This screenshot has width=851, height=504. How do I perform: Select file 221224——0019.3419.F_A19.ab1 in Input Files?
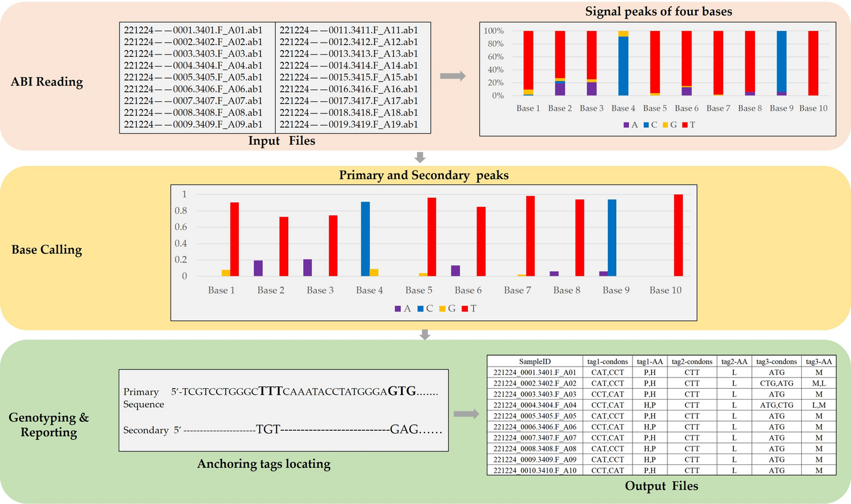349,125
